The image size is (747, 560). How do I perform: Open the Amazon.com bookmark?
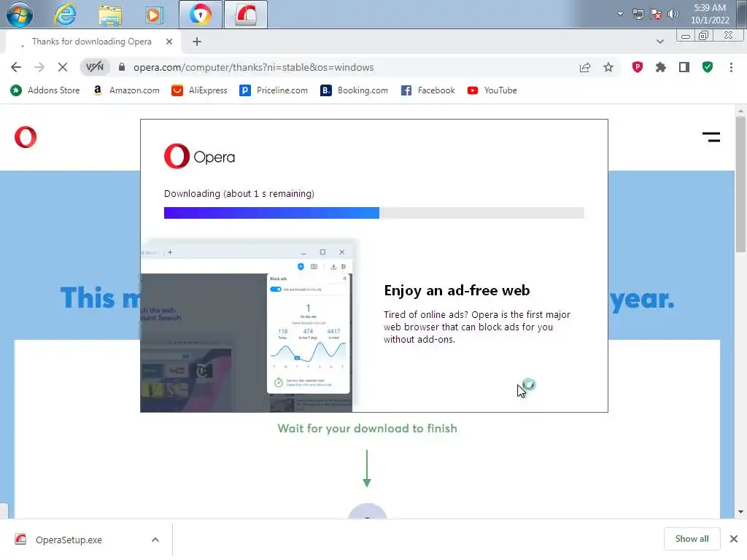[126, 90]
